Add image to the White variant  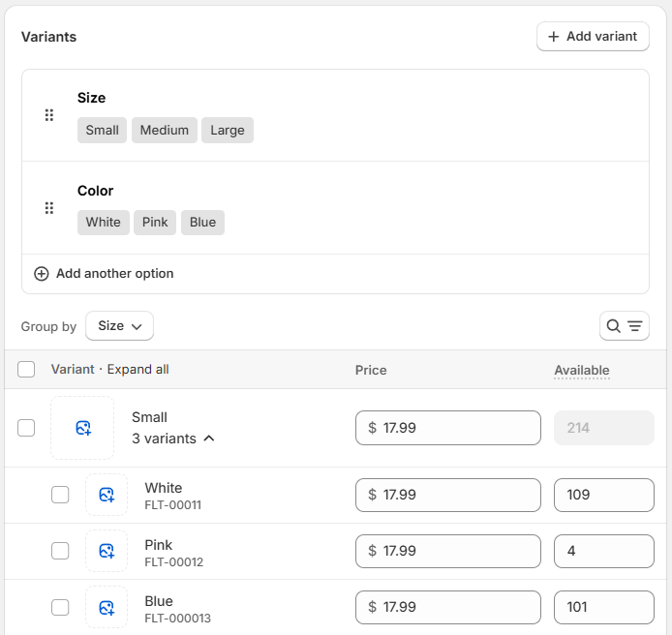pyautogui.click(x=107, y=495)
